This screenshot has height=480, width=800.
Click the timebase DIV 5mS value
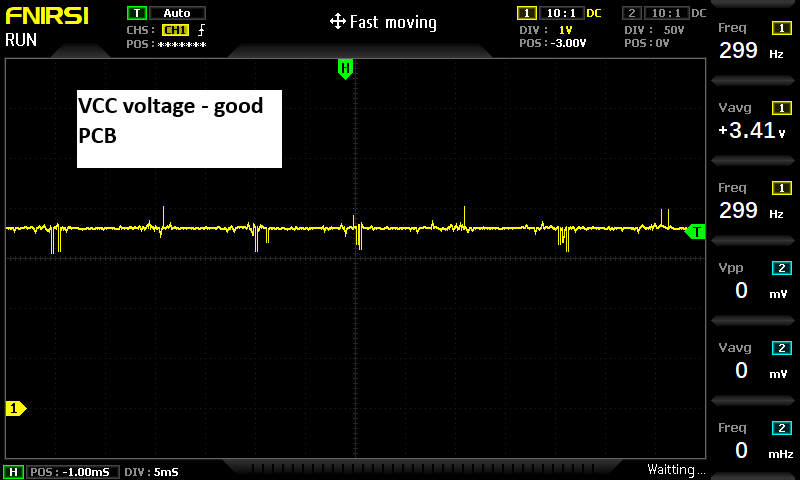point(166,472)
